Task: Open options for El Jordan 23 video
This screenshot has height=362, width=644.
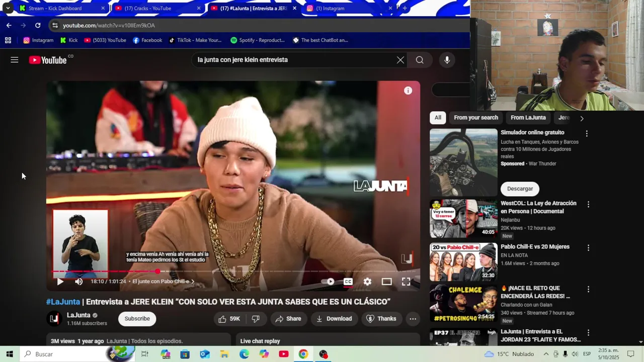Action: pos(588,333)
